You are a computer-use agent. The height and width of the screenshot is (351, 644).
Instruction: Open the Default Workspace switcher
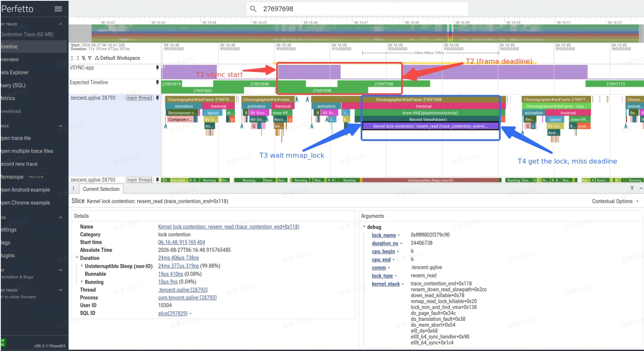pyautogui.click(x=117, y=58)
